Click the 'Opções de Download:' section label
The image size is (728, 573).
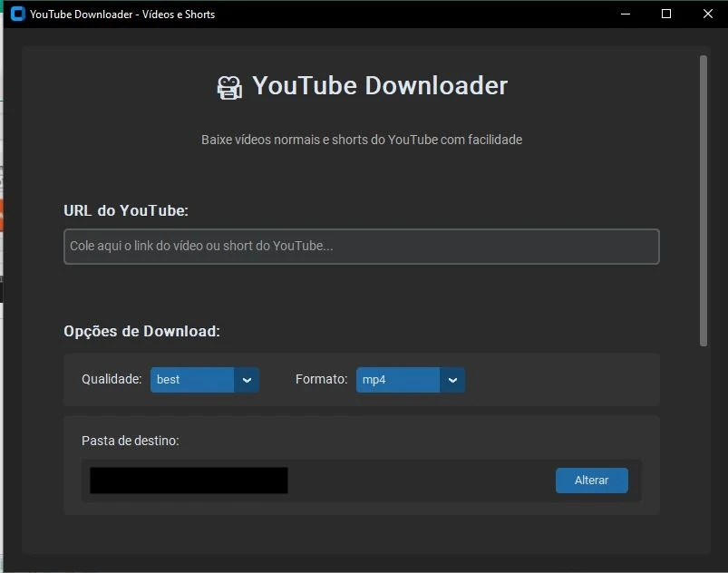[141, 332]
